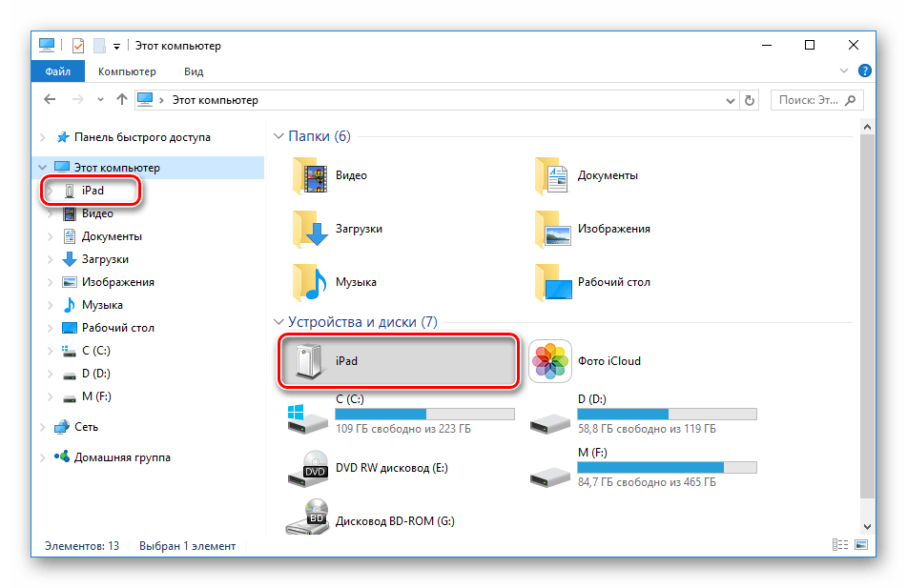Expand the ribbon with chevron arrow
The height and width of the screenshot is (588, 907).
(844, 71)
